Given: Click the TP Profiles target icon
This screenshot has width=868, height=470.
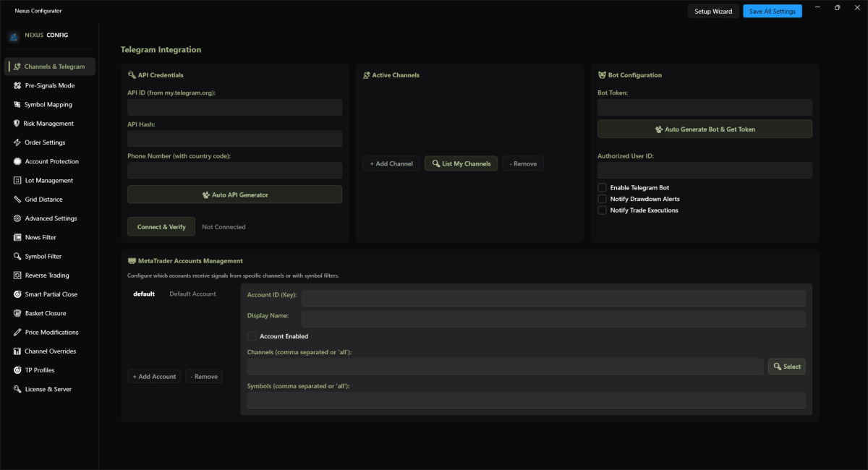Looking at the screenshot, I should pos(17,370).
